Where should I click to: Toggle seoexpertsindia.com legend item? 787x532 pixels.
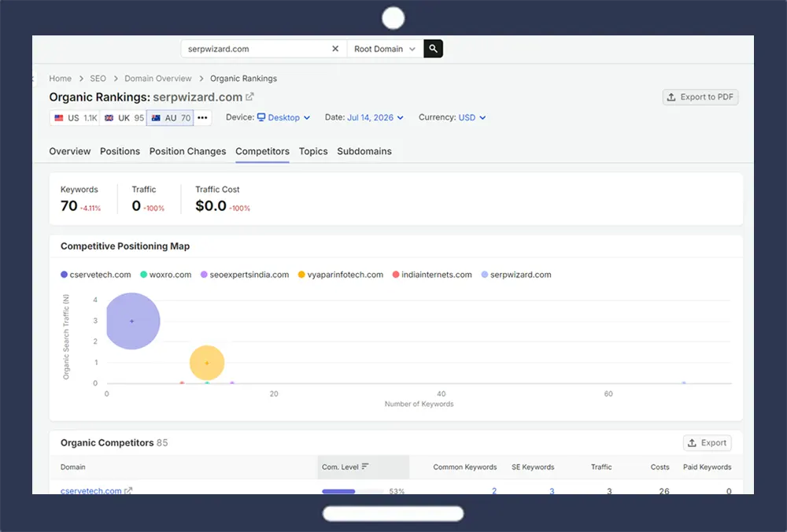(x=245, y=275)
